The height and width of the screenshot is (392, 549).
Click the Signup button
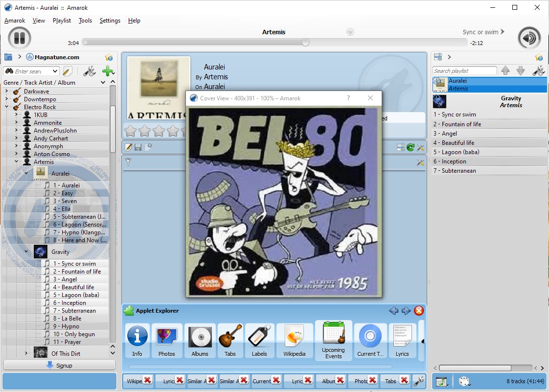(59, 366)
